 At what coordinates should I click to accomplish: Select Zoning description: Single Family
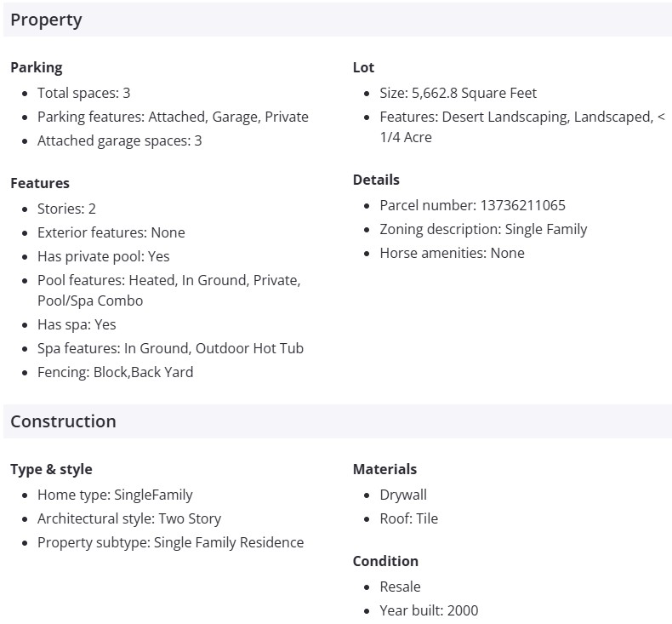pos(483,229)
